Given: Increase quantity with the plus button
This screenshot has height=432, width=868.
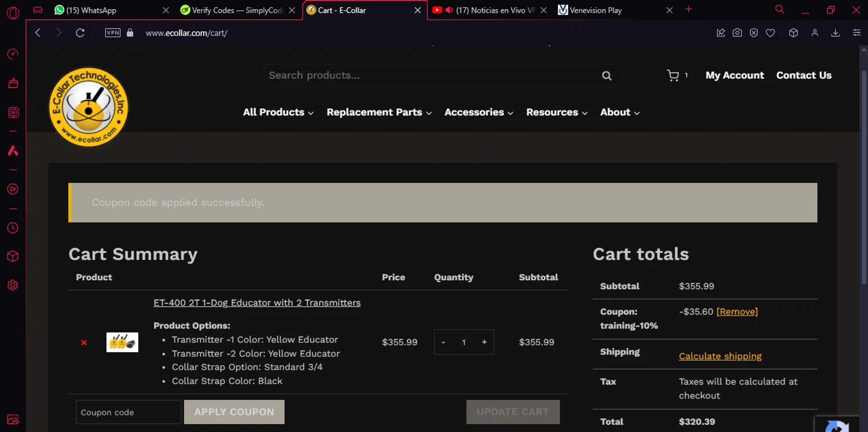Looking at the screenshot, I should 484,342.
